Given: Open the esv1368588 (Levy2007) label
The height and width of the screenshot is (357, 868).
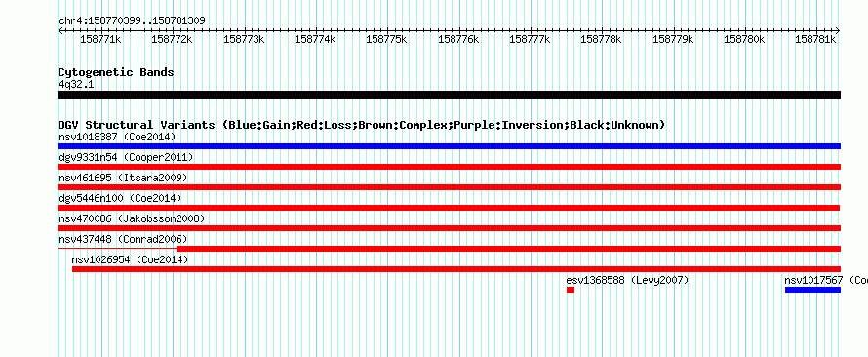Looking at the screenshot, I should 628,280.
